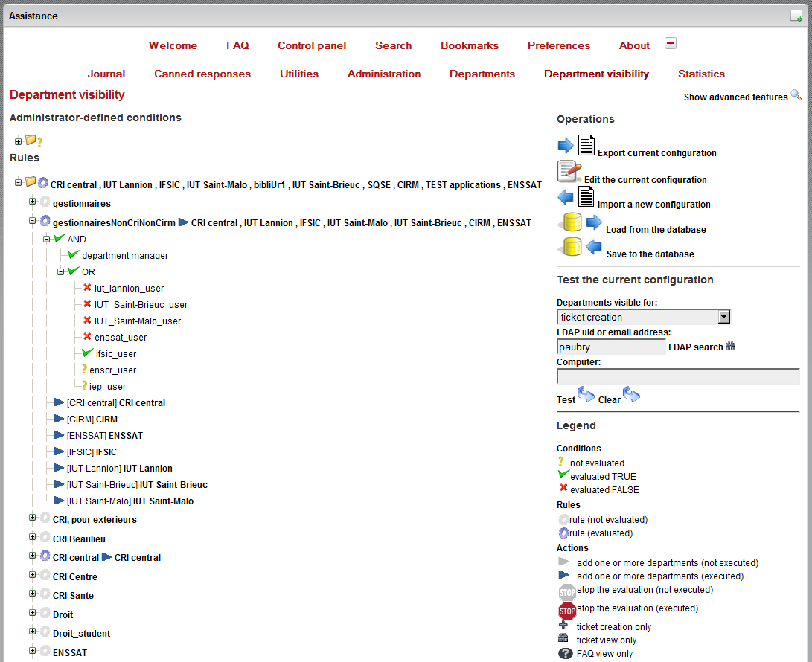Collapse the OR condition node

[x=61, y=271]
